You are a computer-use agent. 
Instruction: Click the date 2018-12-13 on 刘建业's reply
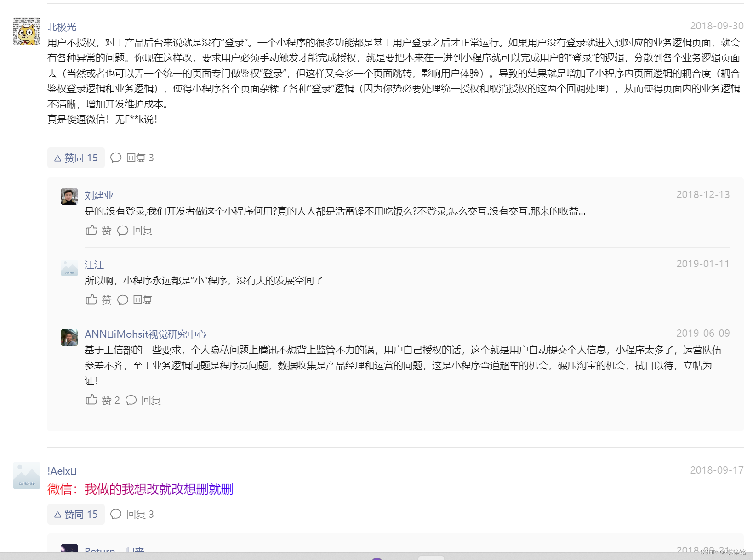tap(703, 194)
